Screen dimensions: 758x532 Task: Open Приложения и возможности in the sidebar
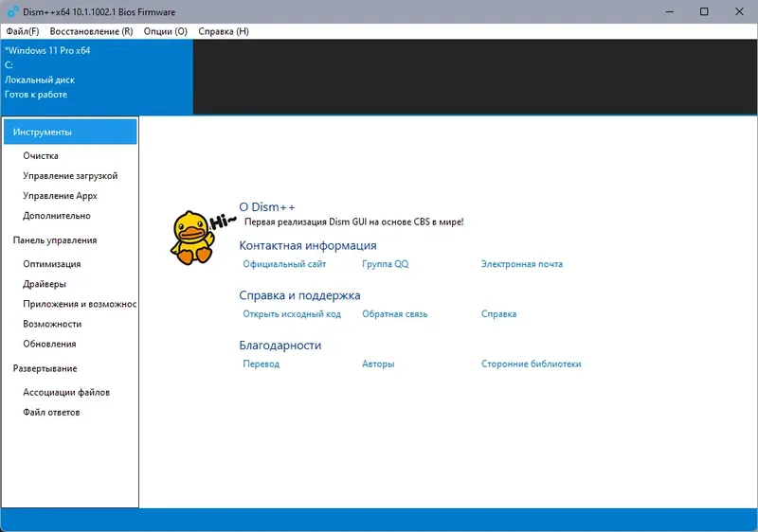80,304
